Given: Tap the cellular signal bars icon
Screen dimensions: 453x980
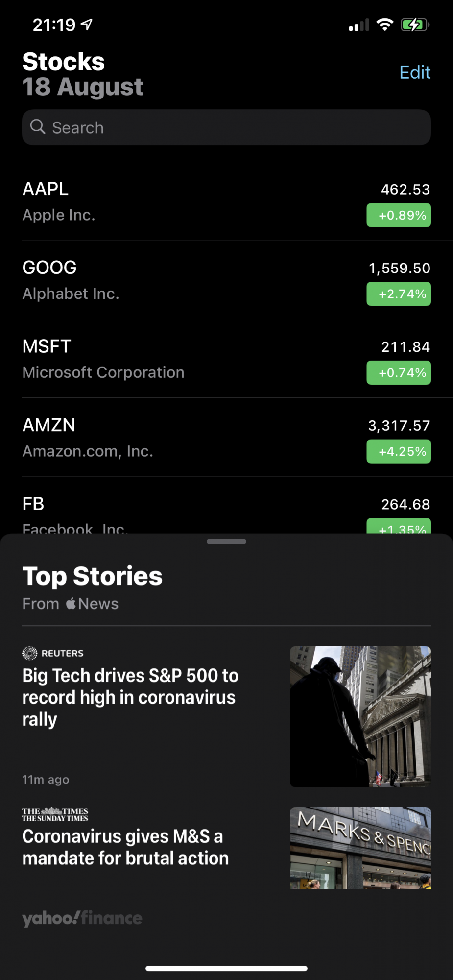Looking at the screenshot, I should pos(359,25).
